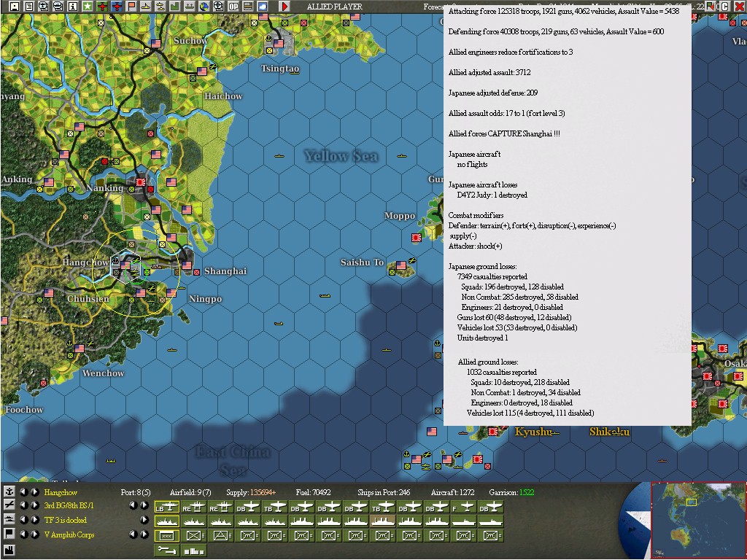Screen dimensions: 747x560
Task: Click the orange flag toolbar icon
Action: [131, 7]
